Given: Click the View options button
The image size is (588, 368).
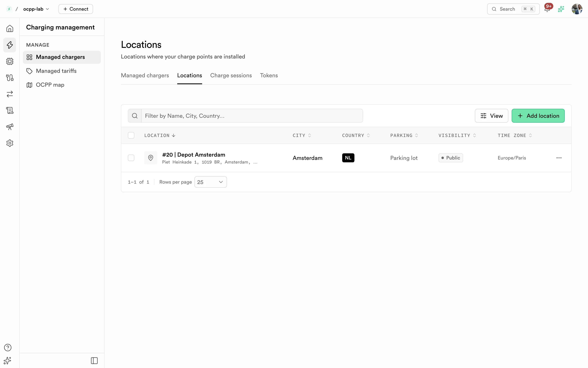Looking at the screenshot, I should [x=491, y=116].
